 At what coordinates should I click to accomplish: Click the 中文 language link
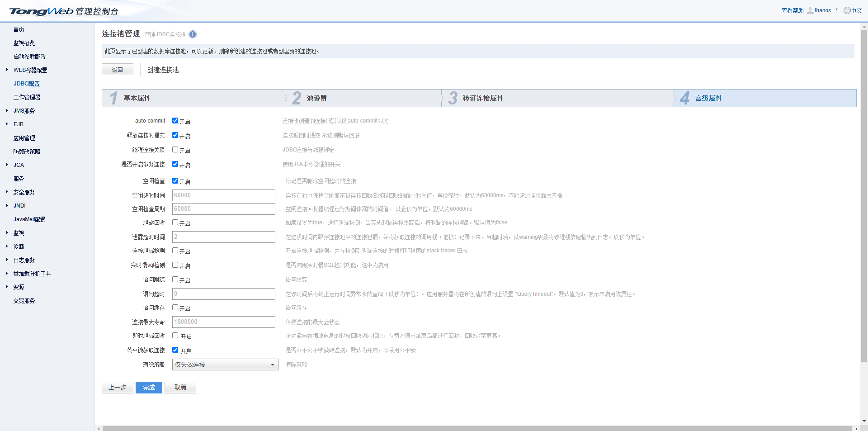click(856, 10)
